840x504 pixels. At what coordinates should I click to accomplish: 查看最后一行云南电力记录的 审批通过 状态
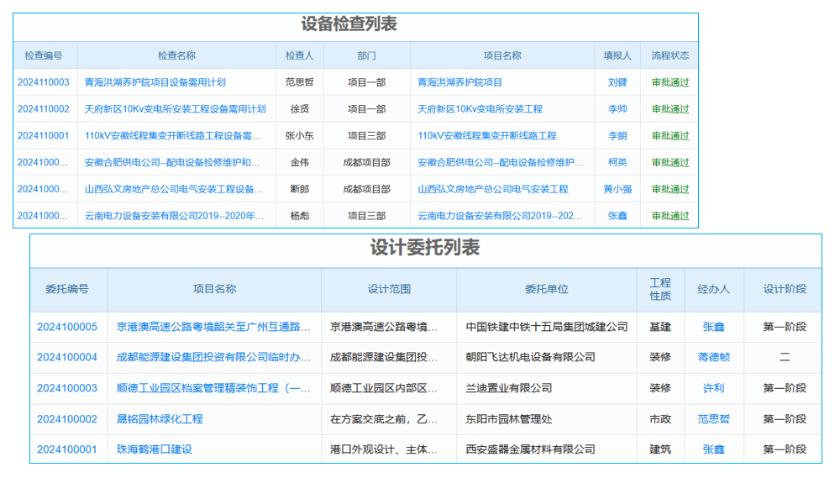pyautogui.click(x=669, y=216)
